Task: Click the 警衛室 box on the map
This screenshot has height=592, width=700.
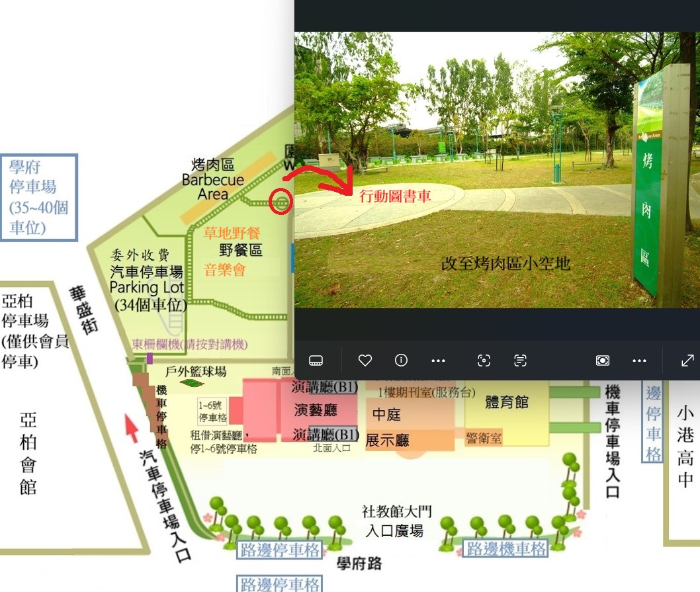Action: pyautogui.click(x=483, y=438)
